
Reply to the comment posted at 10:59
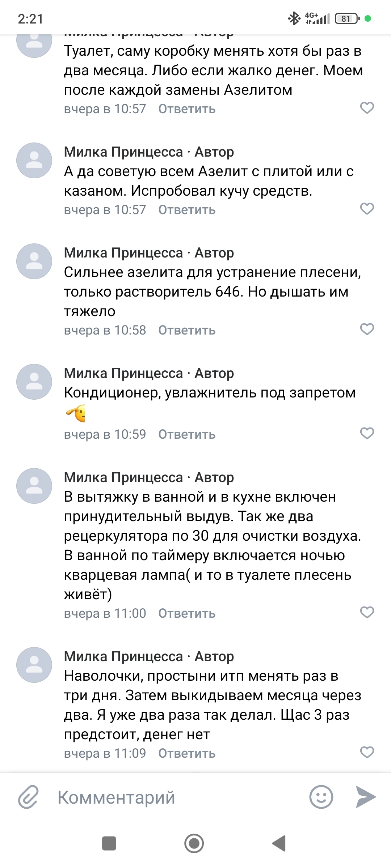point(187,434)
